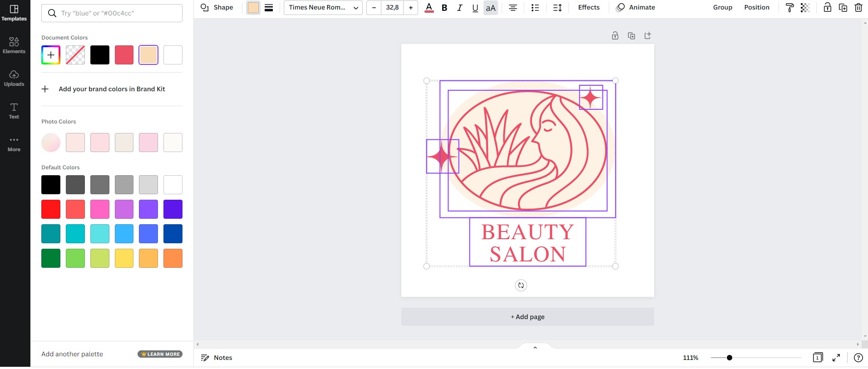Viewport: 868px width, 369px height.
Task: Open the Times Neue Roman font dropdown
Action: (x=323, y=8)
